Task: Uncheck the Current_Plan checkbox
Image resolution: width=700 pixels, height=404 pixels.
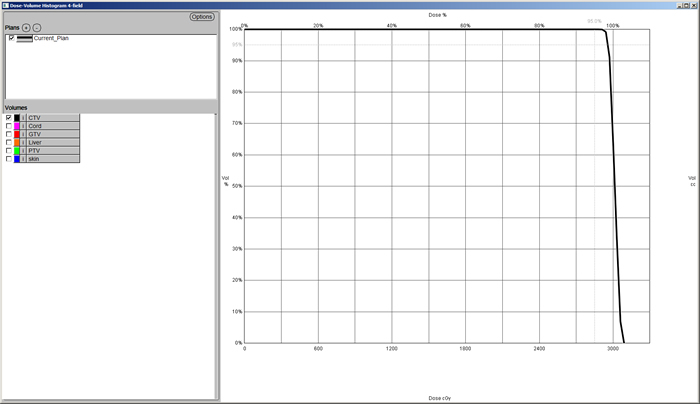Action: tap(11, 38)
